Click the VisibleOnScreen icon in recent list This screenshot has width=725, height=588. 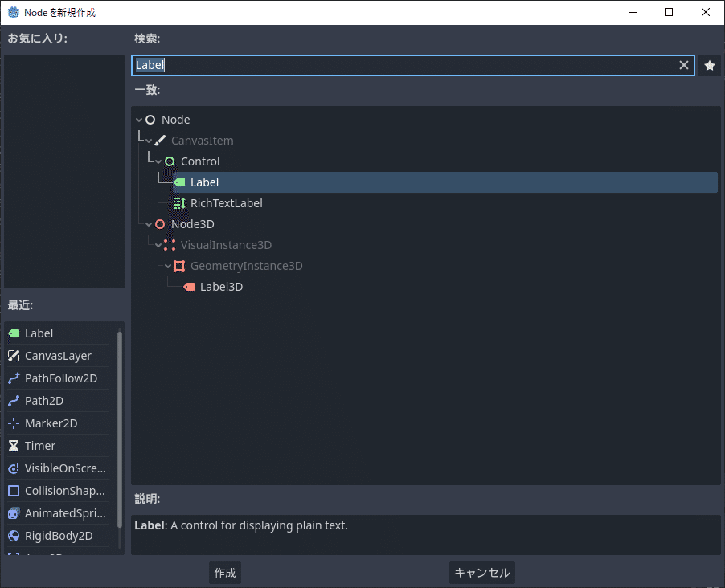pos(14,468)
